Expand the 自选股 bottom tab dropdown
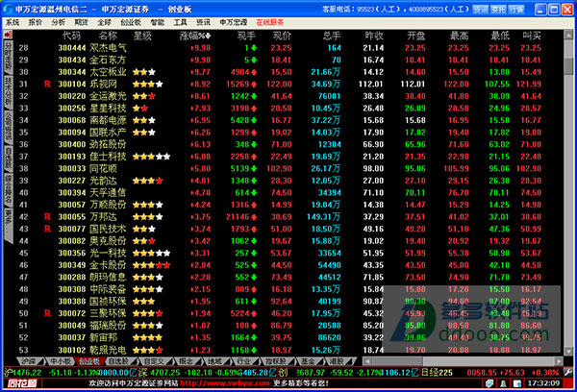The height and width of the screenshot is (392, 577). pos(132,361)
